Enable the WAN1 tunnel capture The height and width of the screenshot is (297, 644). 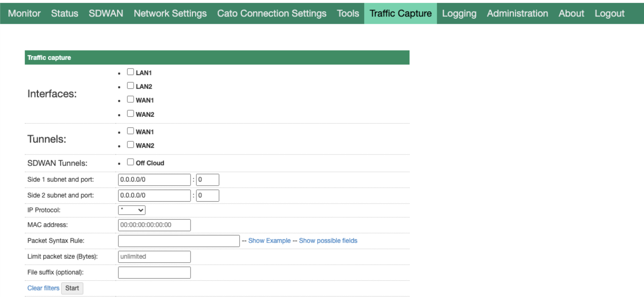[130, 131]
